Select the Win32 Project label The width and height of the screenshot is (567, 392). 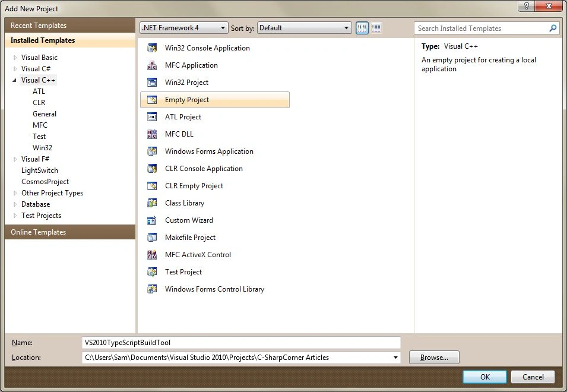click(x=186, y=83)
